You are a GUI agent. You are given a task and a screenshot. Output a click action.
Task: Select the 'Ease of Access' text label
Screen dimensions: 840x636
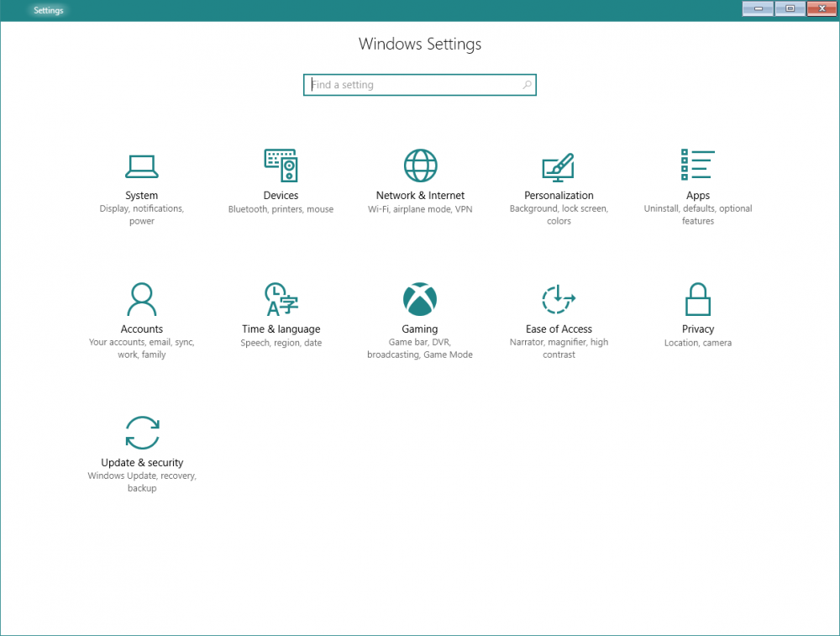[x=559, y=329]
